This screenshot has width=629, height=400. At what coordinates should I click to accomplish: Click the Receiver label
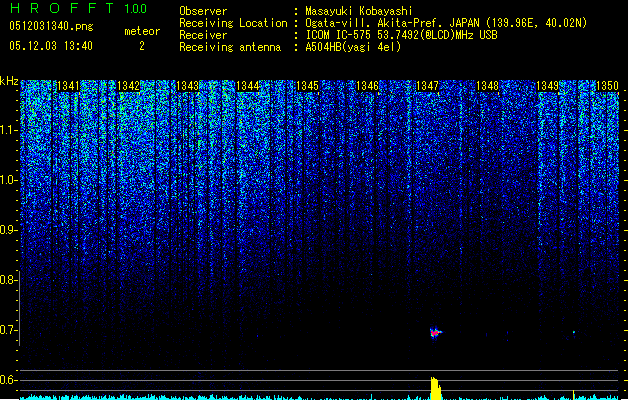point(203,35)
